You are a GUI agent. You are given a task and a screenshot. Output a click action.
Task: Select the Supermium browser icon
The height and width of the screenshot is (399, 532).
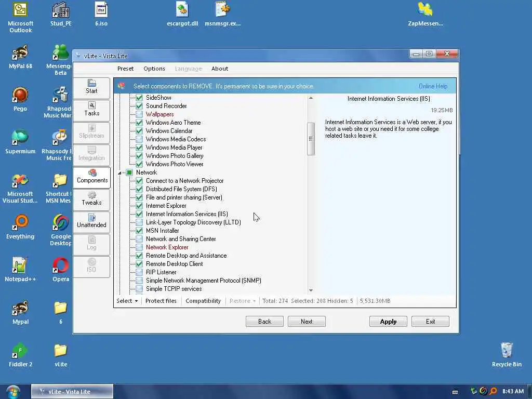(20, 142)
